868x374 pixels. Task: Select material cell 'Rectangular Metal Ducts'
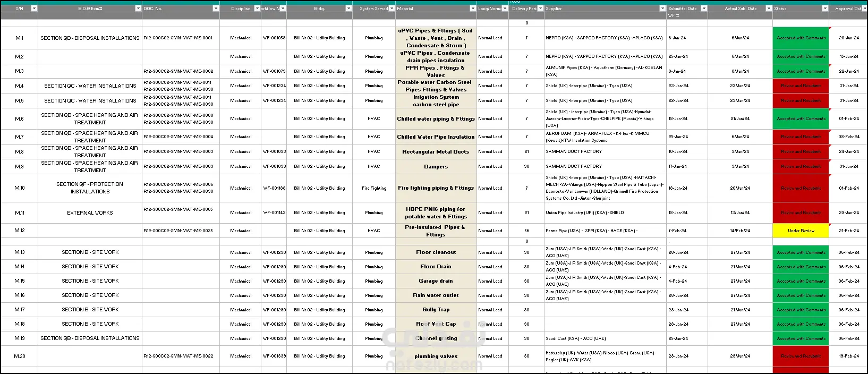tap(436, 151)
